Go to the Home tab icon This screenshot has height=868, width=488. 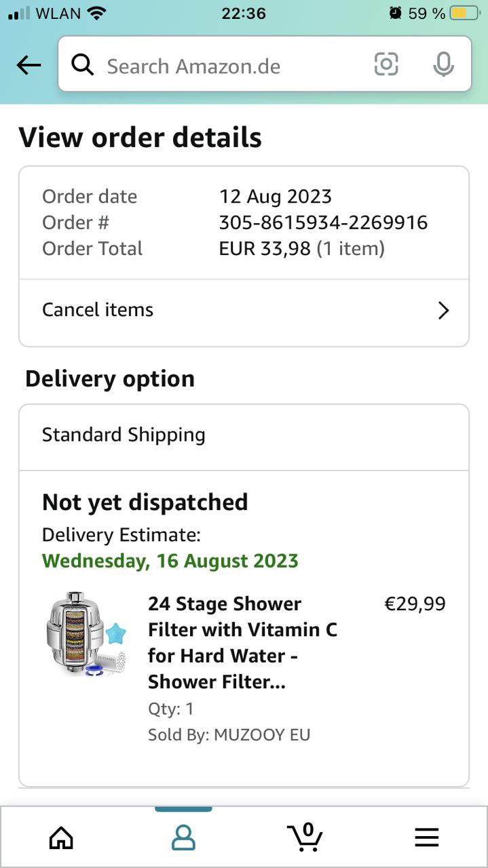tap(61, 838)
